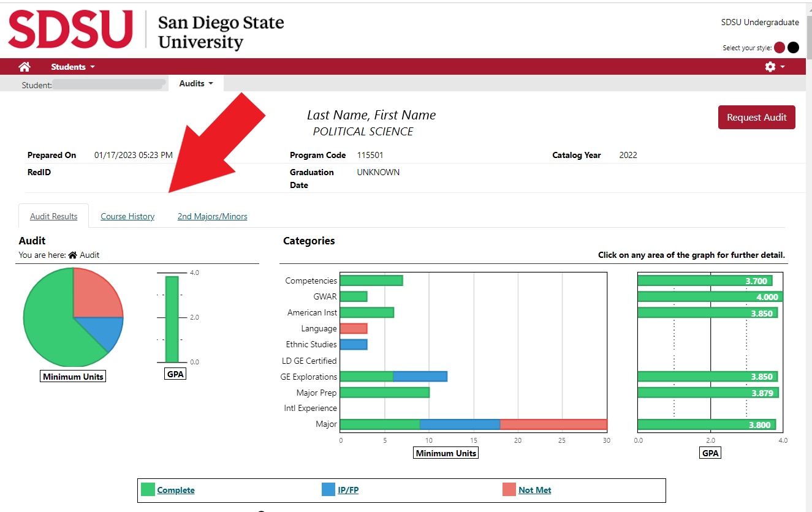Click the LD GE Certified label
This screenshot has height=512, width=812.
pos(309,361)
